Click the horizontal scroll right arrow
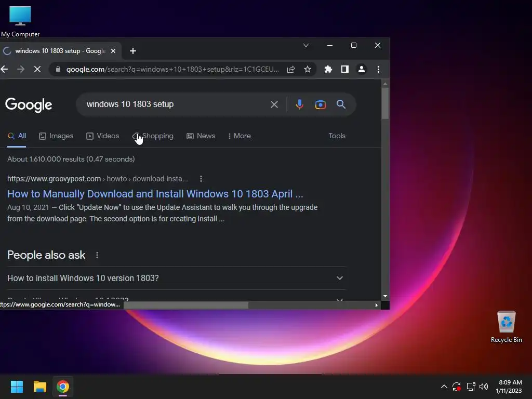The image size is (532, 399). point(376,305)
